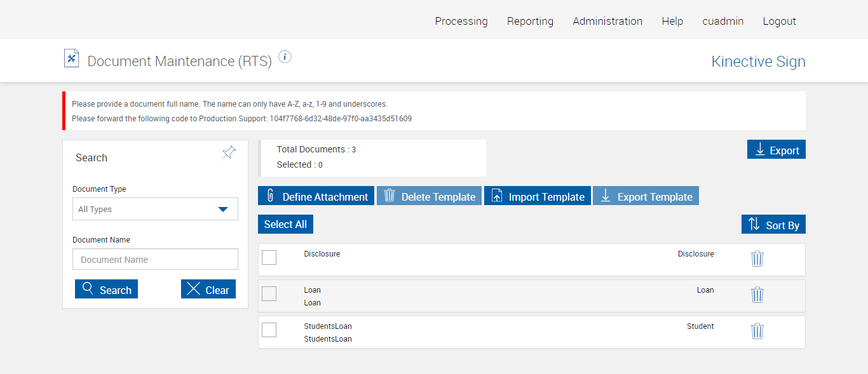Viewport: 868px width, 374px height.
Task: Open the Administration menu
Action: click(607, 21)
